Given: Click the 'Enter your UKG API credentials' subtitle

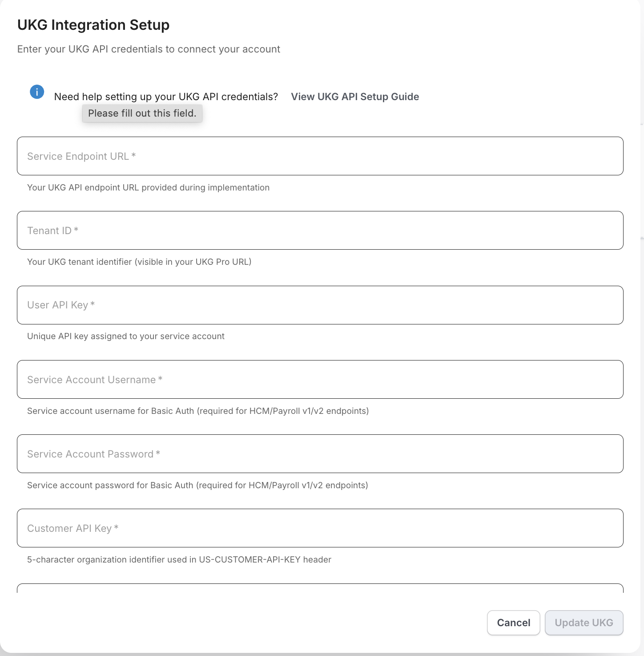Looking at the screenshot, I should (149, 49).
